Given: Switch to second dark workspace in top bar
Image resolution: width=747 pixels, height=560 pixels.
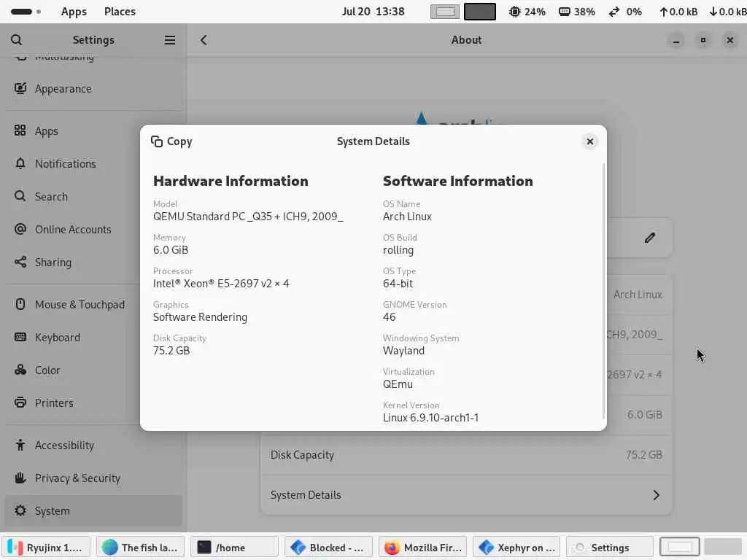Looking at the screenshot, I should pyautogui.click(x=480, y=12).
